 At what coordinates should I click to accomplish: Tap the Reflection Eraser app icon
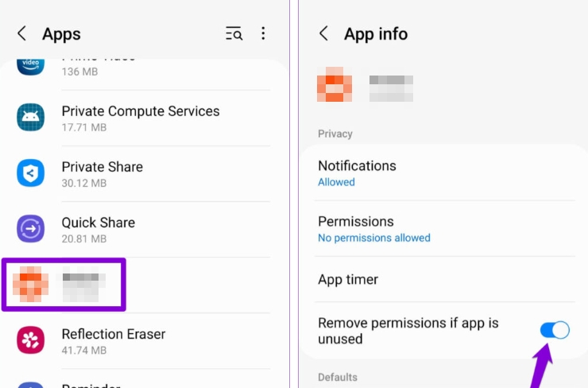tap(30, 340)
